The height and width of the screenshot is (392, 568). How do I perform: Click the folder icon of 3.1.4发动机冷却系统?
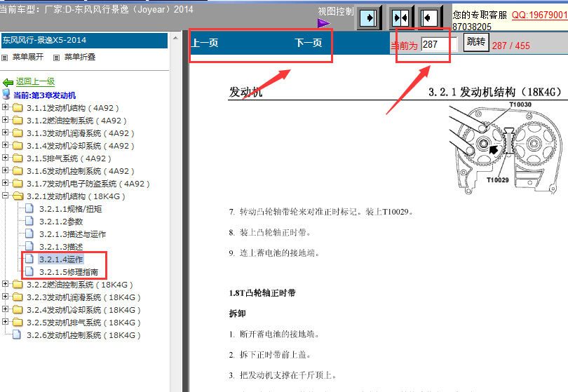pos(18,146)
